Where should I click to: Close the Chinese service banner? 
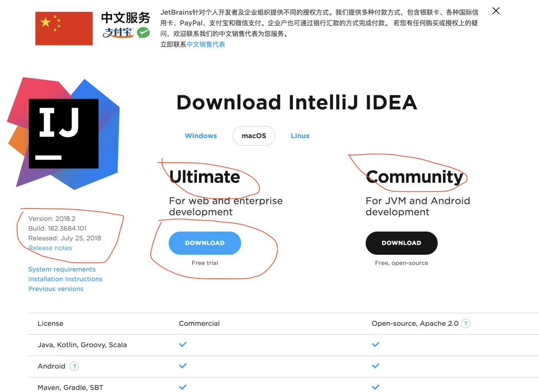[496, 11]
